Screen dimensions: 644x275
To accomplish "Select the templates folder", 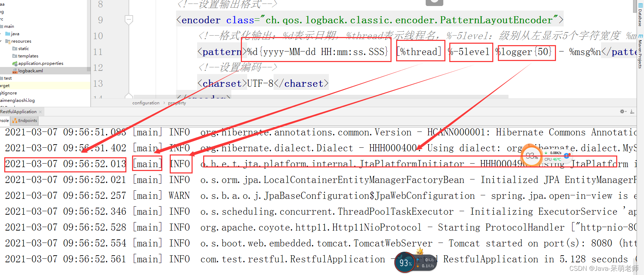I will coord(28,56).
